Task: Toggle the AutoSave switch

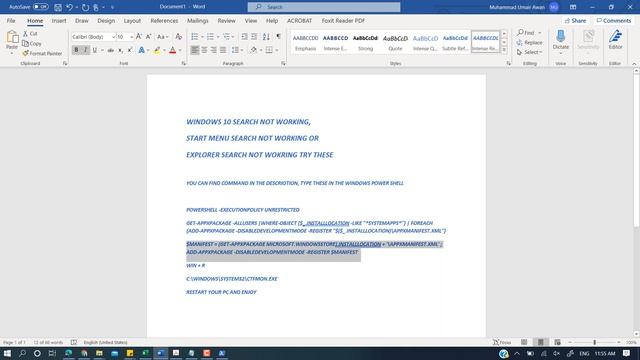Action: 40,7
